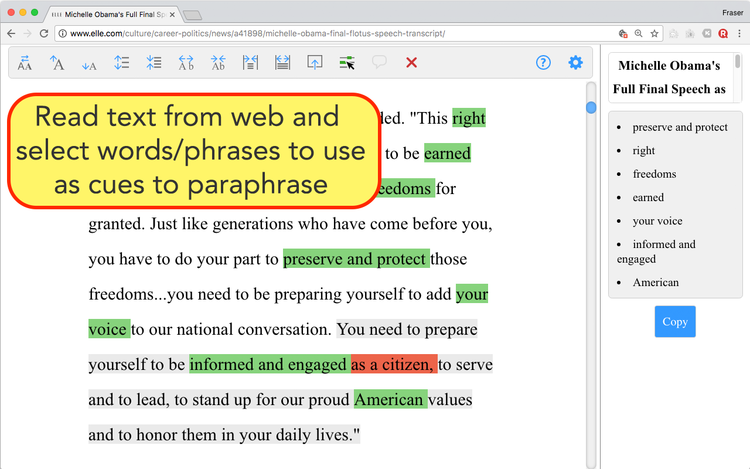Click the upload/export screen icon

tap(315, 63)
